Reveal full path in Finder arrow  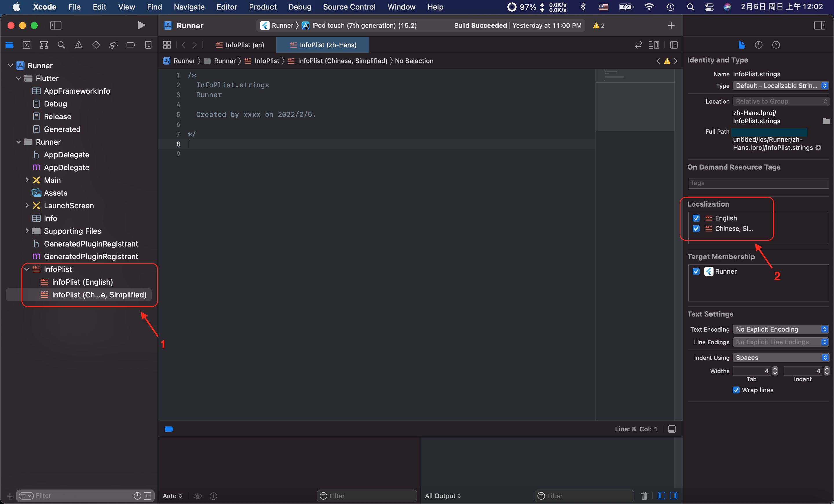pos(818,148)
